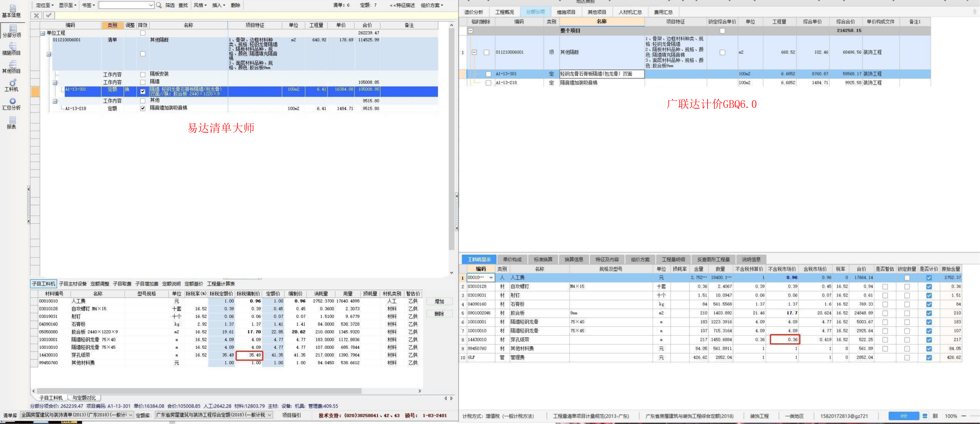
Task: Click the left arrow of the horizontal scrollbar
Action: 33,391
